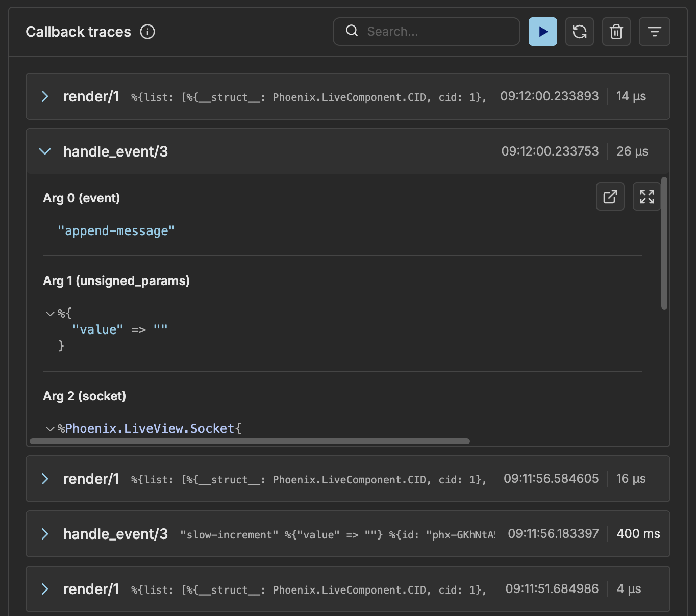Click the timestamp 09:11:56.183397
The height and width of the screenshot is (616, 696).
click(553, 534)
